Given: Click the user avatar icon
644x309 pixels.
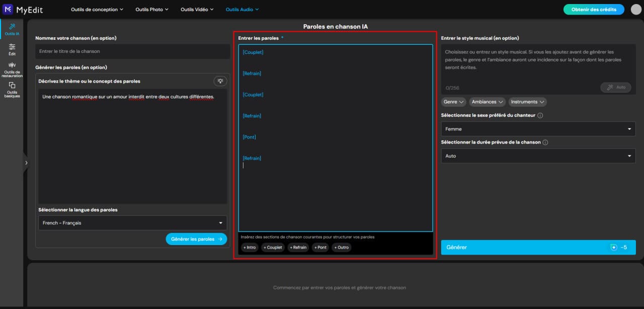Looking at the screenshot, I should coord(635,9).
